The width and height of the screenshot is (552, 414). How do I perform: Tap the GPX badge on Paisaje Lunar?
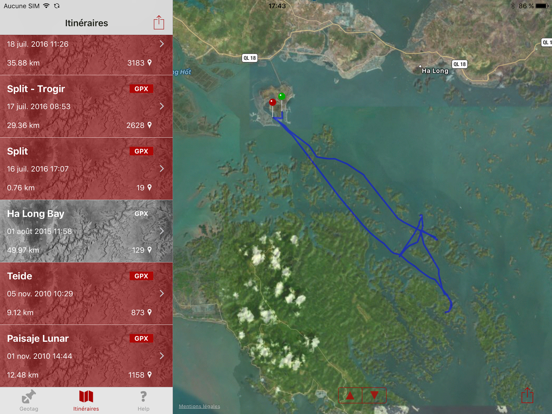click(x=141, y=338)
